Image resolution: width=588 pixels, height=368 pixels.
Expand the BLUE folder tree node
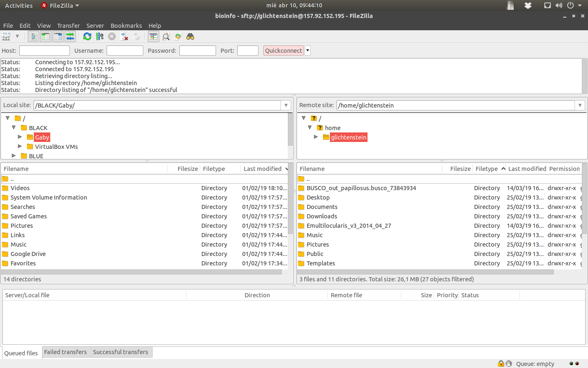[13, 156]
